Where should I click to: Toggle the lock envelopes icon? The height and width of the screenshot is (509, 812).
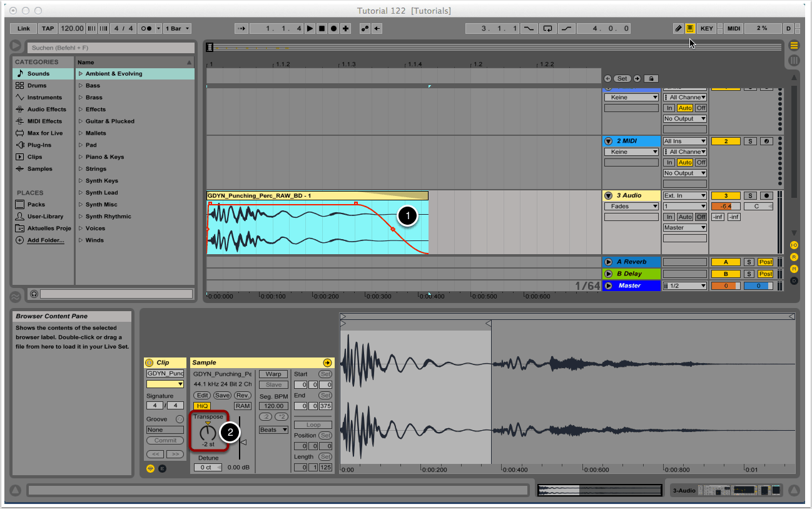click(x=651, y=79)
